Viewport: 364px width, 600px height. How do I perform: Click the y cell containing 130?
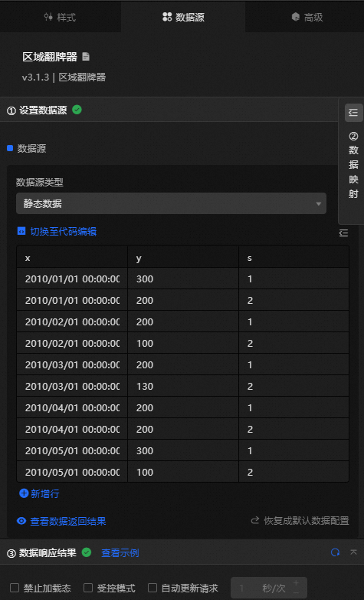[x=183, y=386]
